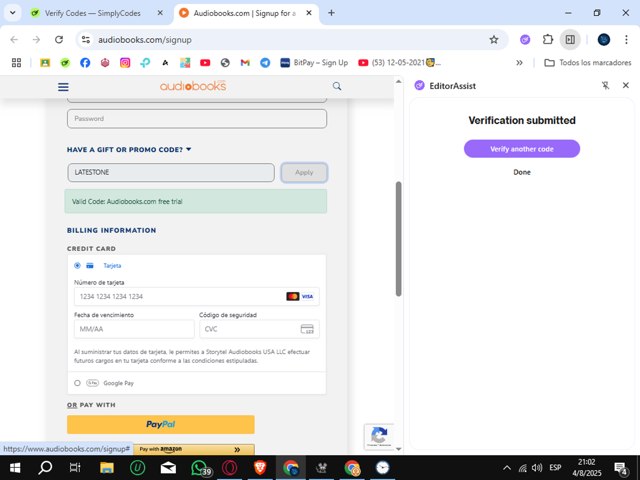Collapse the Have a Gift or Promo Code section
The width and height of the screenshot is (640, 480).
pos(129,150)
